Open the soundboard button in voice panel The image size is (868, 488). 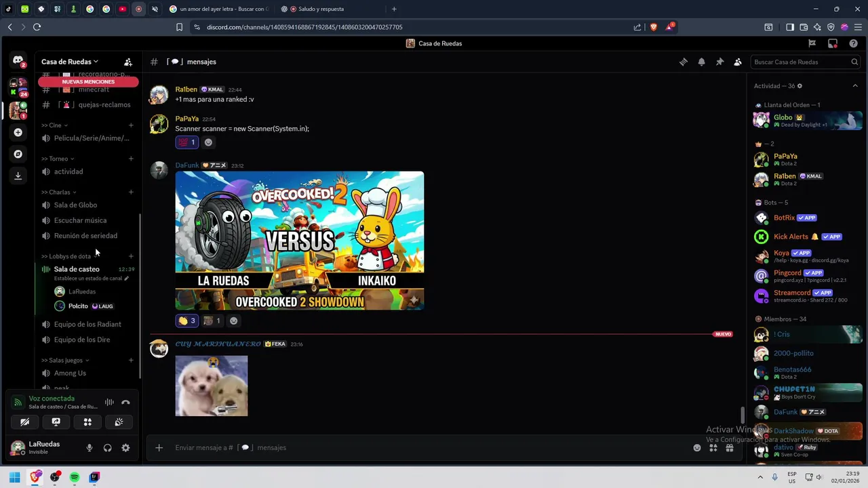pyautogui.click(x=119, y=422)
